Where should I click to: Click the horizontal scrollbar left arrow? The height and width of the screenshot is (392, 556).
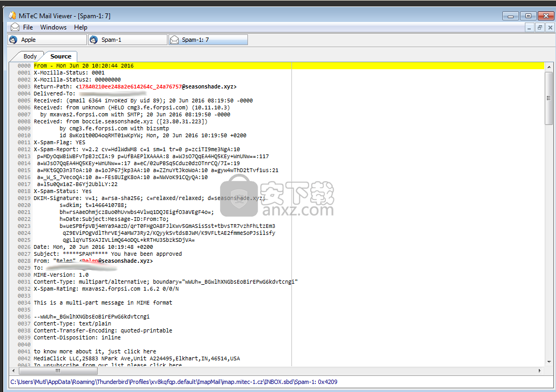(13, 371)
